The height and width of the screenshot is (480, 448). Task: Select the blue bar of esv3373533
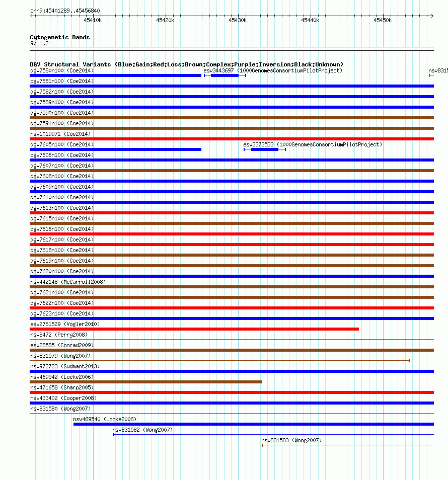click(265, 149)
